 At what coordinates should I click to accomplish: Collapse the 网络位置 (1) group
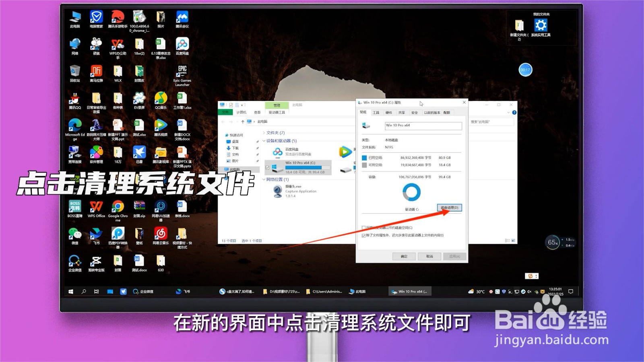[x=264, y=179]
